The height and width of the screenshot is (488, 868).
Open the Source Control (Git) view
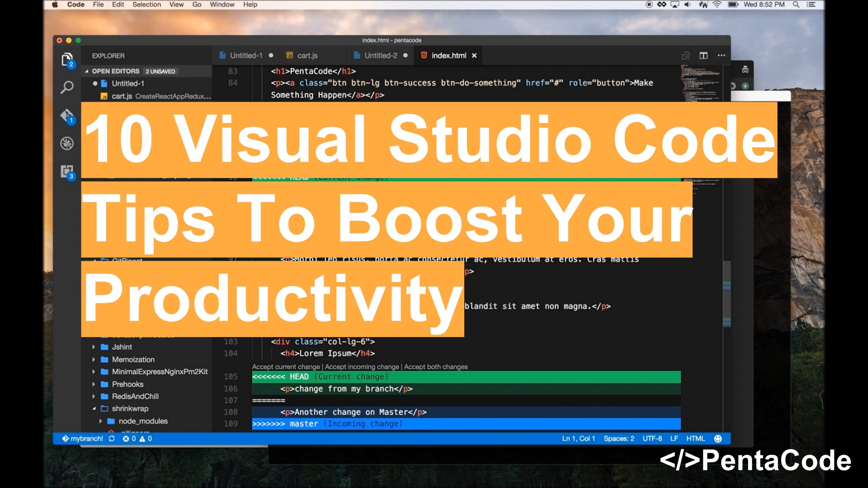(x=67, y=117)
